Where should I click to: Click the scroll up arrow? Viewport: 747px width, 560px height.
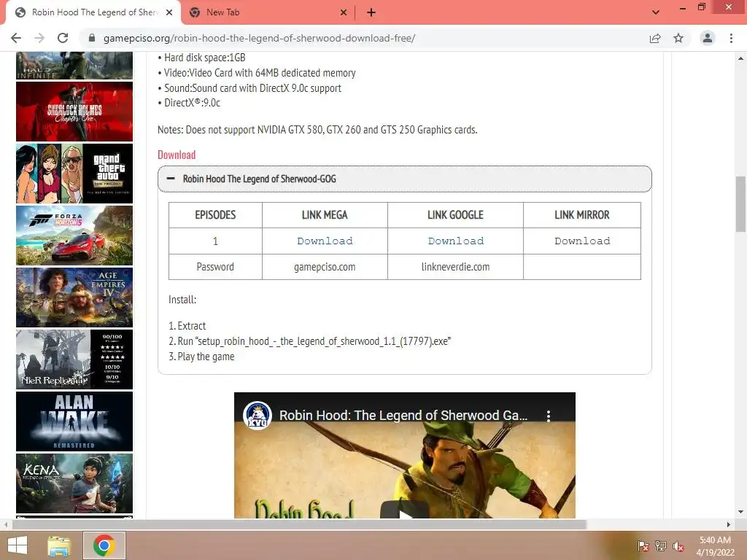click(740, 58)
